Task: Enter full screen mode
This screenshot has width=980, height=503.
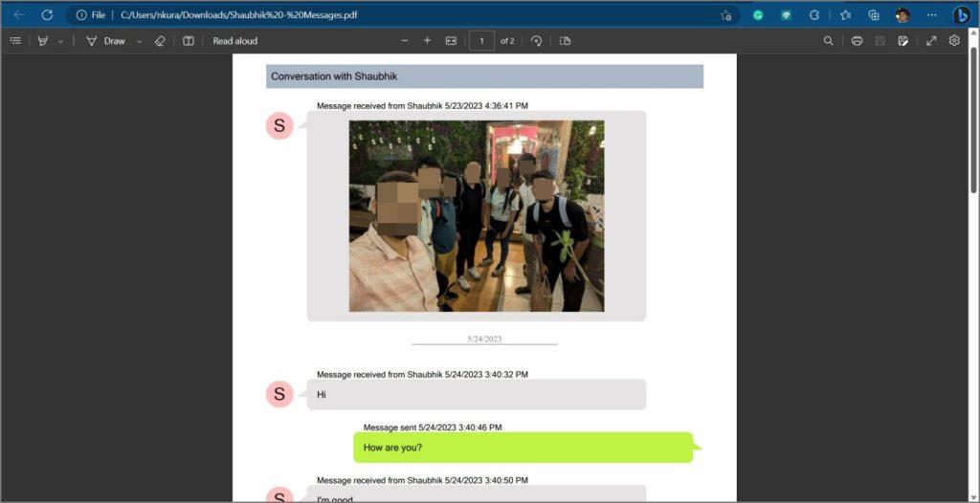Action: coord(931,40)
